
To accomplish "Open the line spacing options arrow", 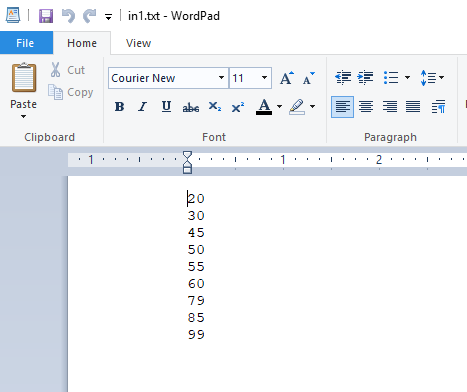I will pyautogui.click(x=442, y=78).
